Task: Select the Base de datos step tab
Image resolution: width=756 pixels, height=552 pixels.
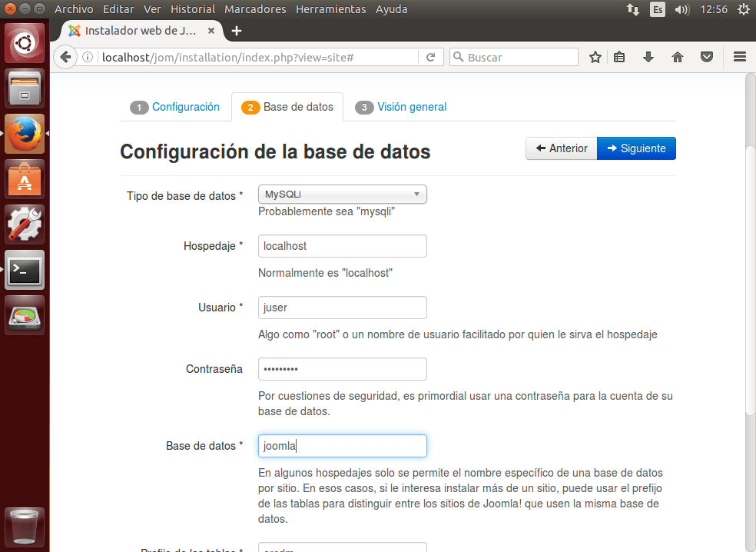Action: 287,107
